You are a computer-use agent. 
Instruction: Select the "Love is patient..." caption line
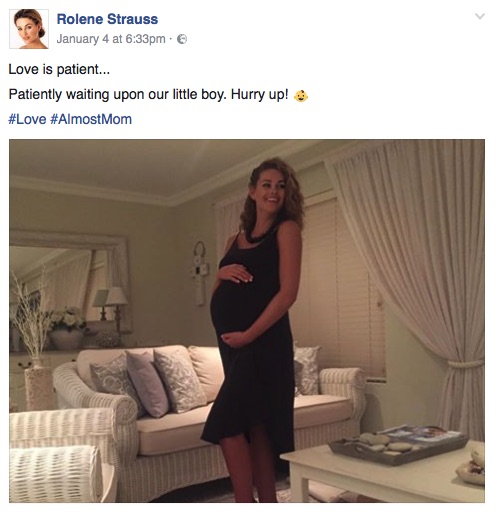point(59,69)
